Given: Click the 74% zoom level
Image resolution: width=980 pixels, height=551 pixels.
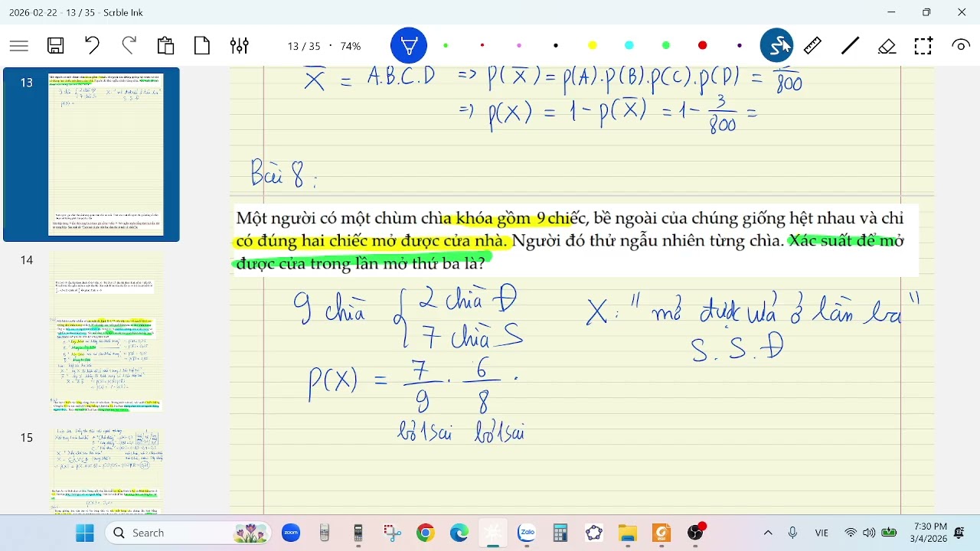Looking at the screenshot, I should pyautogui.click(x=351, y=46).
